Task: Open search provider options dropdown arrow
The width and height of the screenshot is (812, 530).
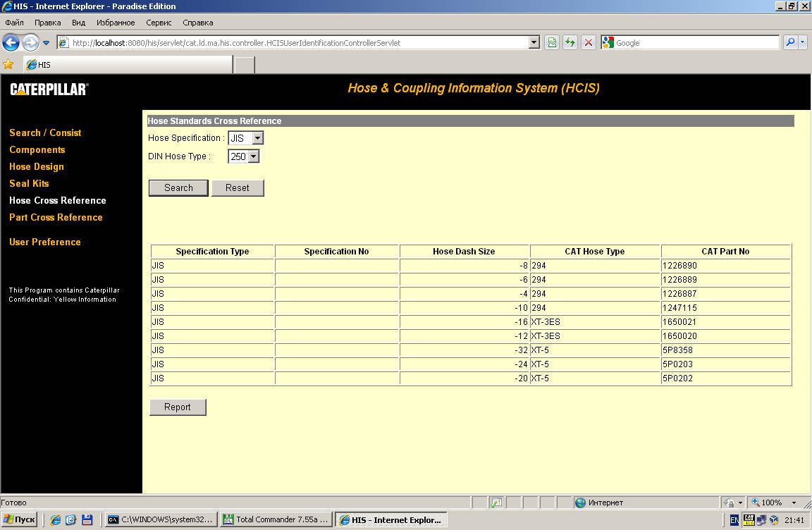Action: tap(803, 42)
